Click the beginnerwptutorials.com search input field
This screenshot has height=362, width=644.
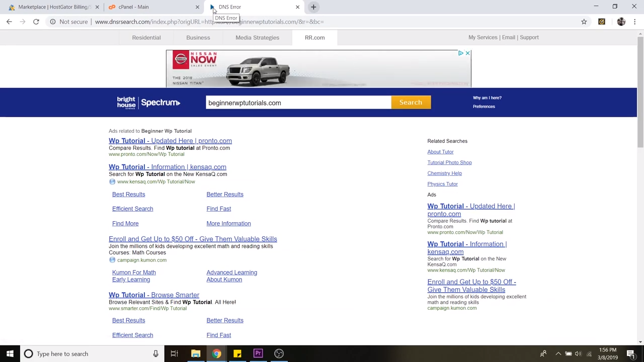[298, 103]
